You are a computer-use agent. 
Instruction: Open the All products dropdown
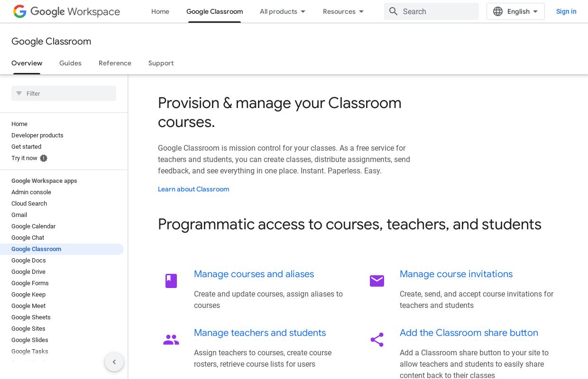pyautogui.click(x=283, y=11)
